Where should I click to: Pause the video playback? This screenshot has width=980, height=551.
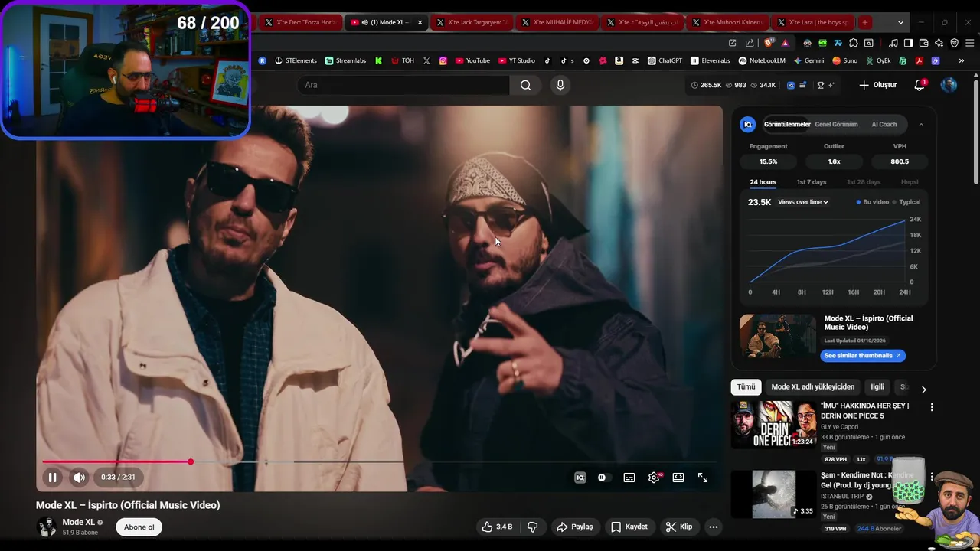[x=52, y=478]
